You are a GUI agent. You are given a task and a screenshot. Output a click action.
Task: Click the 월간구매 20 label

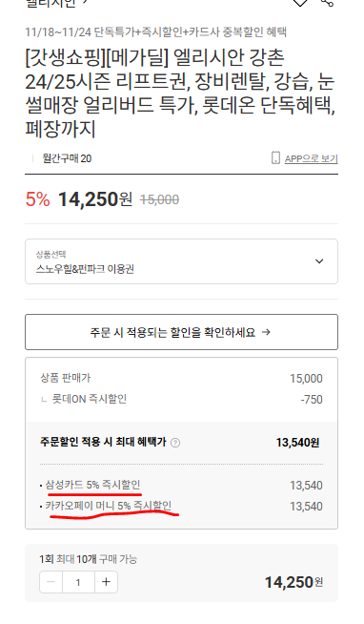pos(67,158)
